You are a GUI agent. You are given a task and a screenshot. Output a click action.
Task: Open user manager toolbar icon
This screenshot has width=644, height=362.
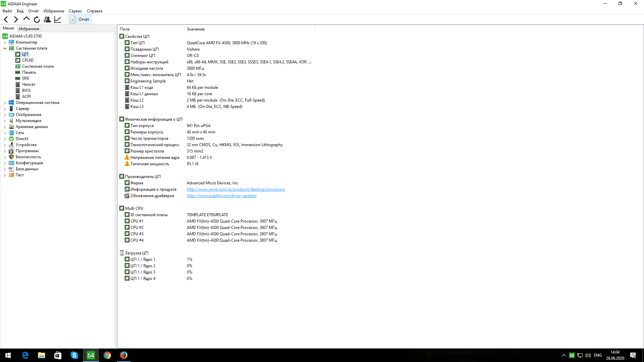point(47,19)
